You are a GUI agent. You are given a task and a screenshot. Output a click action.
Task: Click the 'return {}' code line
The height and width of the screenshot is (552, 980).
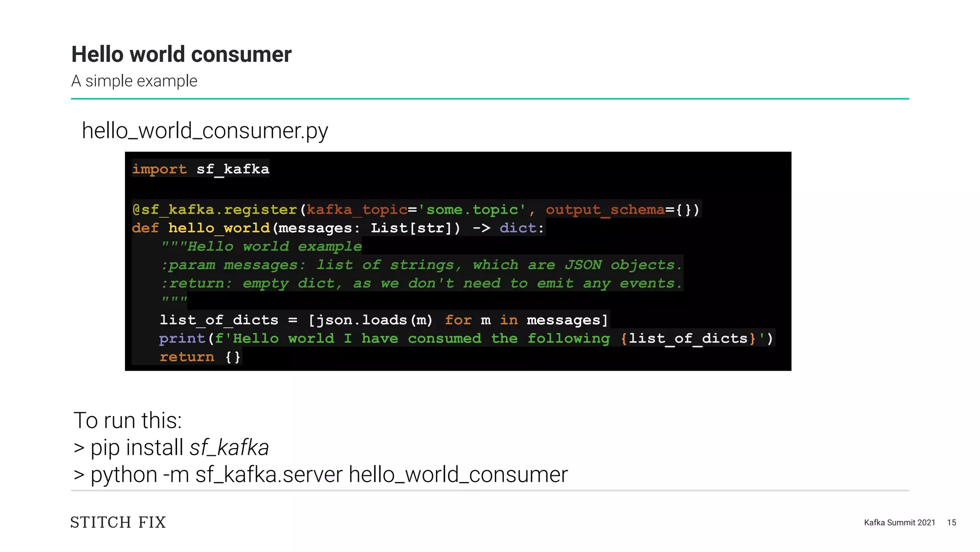pos(200,357)
